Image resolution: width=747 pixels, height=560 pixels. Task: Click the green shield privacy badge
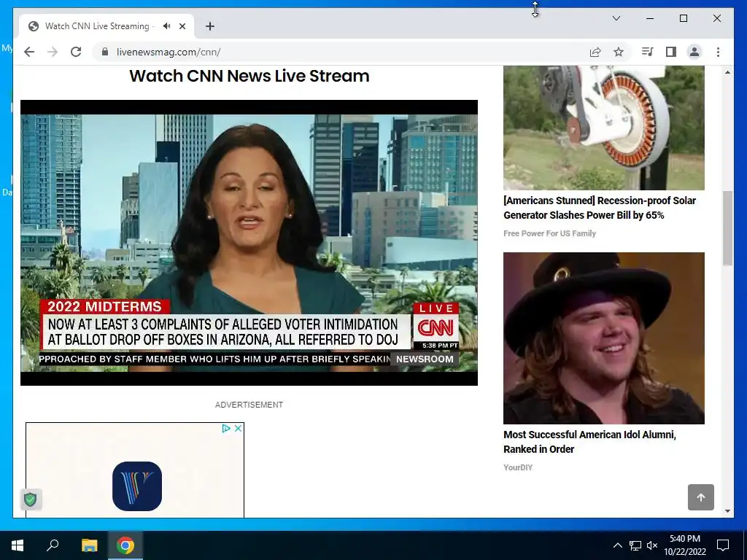click(31, 499)
